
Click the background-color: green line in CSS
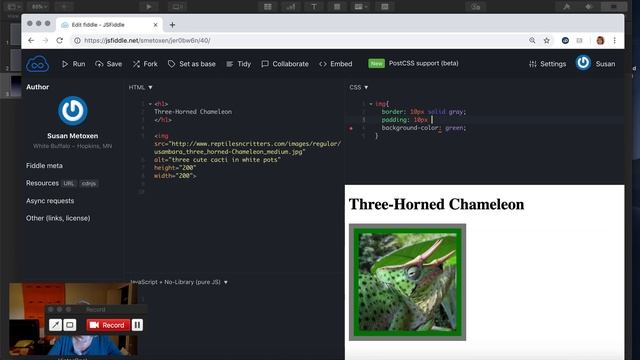[424, 128]
